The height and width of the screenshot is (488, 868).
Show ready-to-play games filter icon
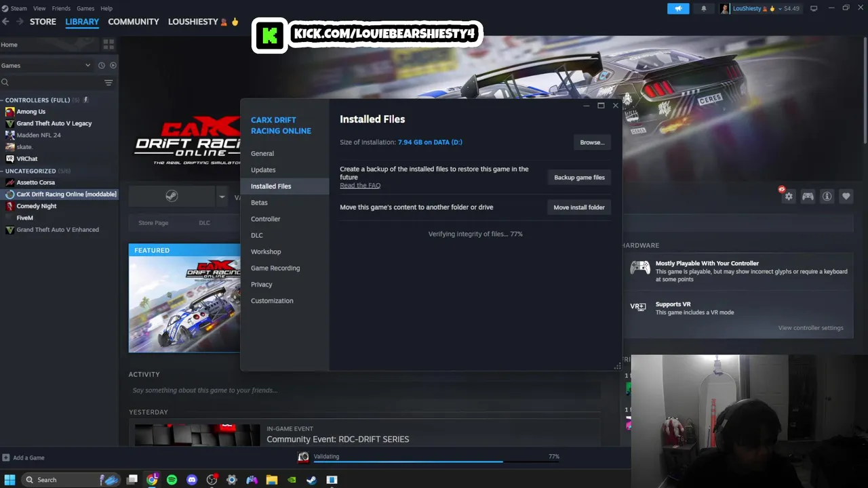113,66
